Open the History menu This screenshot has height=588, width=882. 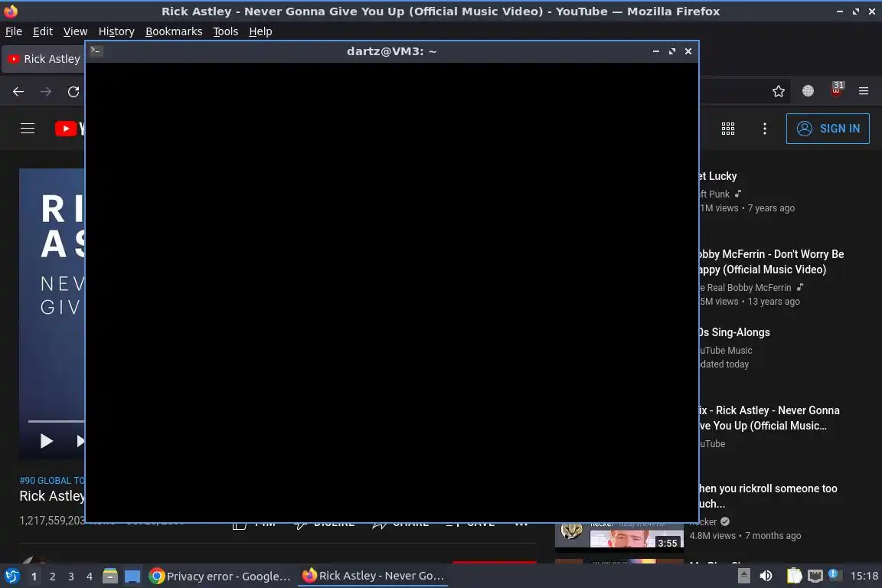(116, 31)
